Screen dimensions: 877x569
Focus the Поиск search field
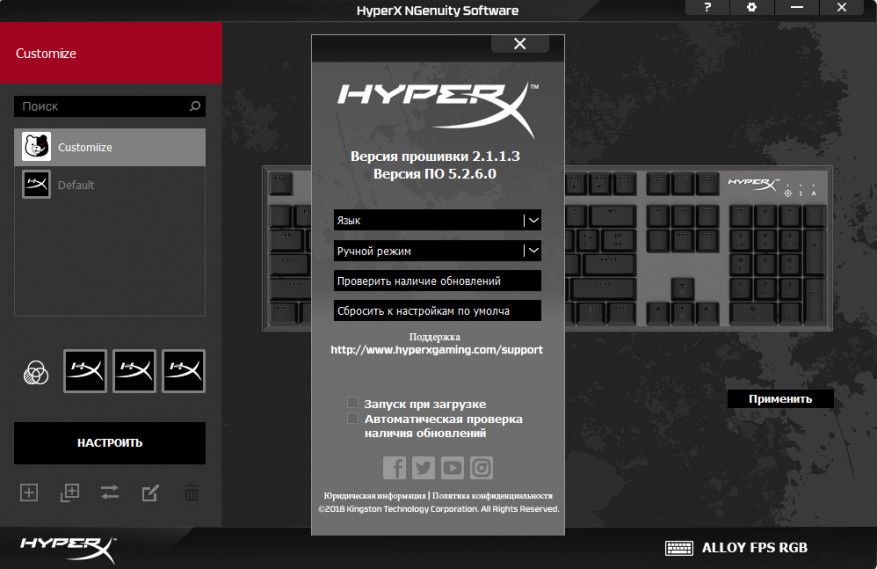110,106
